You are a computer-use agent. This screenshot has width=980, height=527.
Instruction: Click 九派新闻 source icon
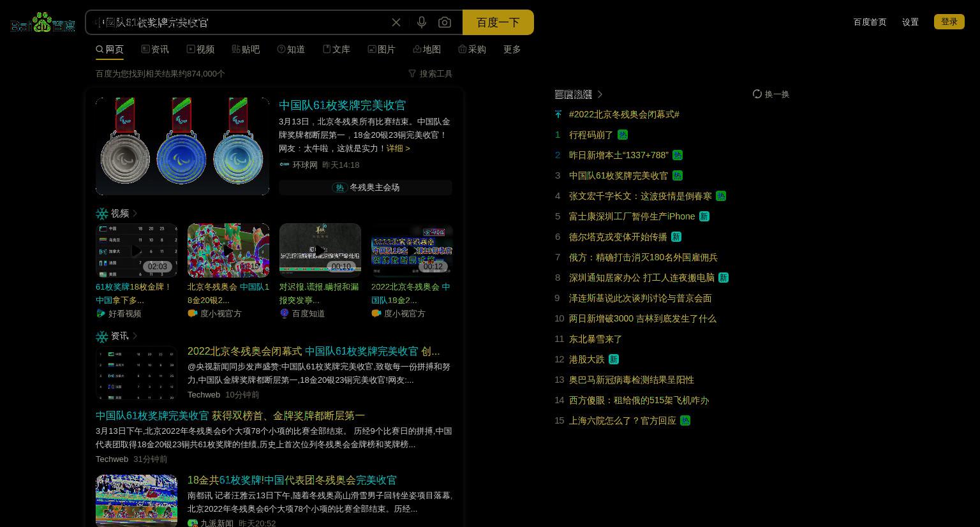pos(193,523)
